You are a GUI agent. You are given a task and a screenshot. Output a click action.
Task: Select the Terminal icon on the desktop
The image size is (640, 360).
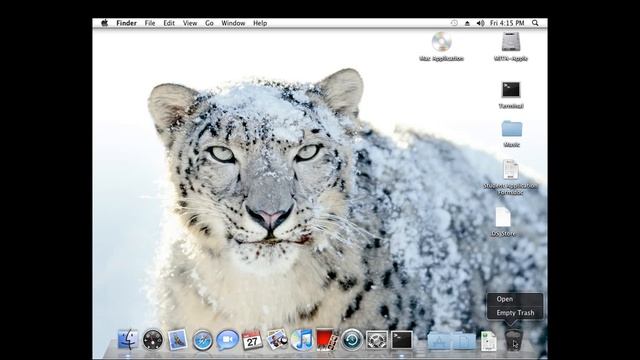[511, 90]
